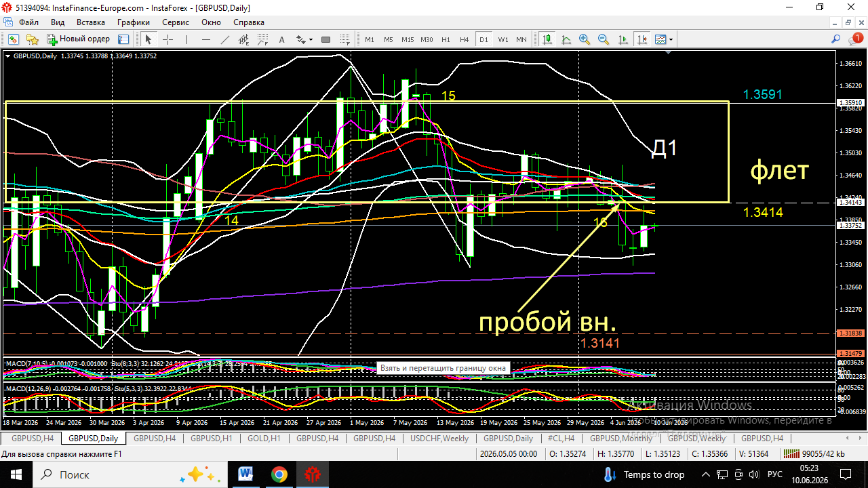The width and height of the screenshot is (868, 488).
Task: Select the equidistant channel tool
Action: point(244,39)
